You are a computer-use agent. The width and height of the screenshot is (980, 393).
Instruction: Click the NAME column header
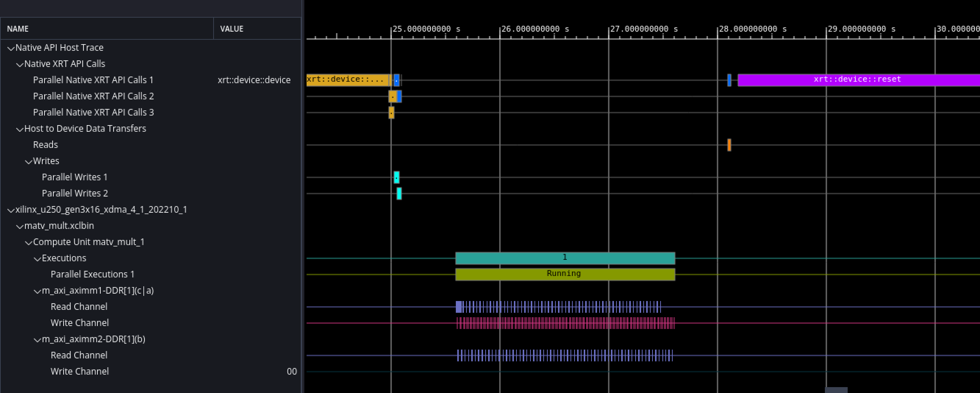coord(107,29)
